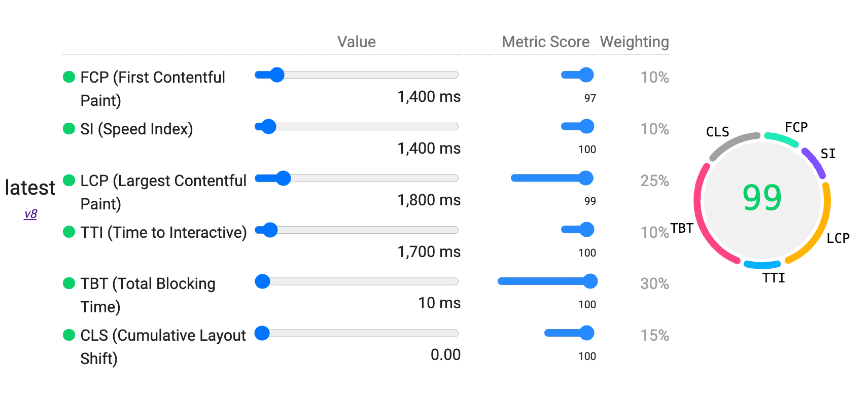Click the FCP value slider handle
The width and height of the screenshot is (868, 397).
click(277, 75)
